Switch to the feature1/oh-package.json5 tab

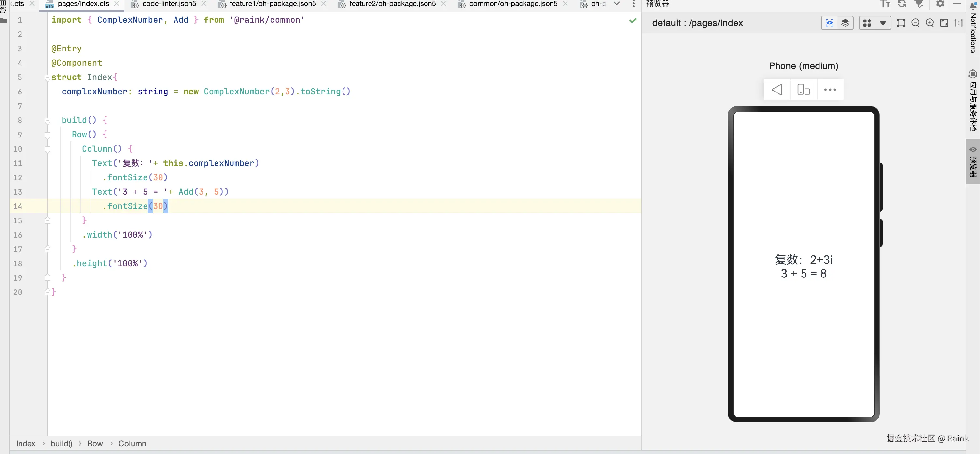click(x=273, y=4)
